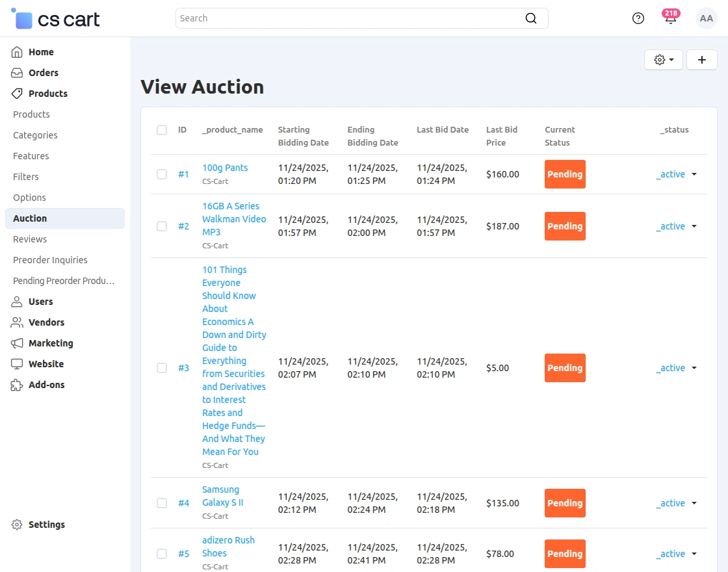Open the _active status dropdown for auction #2
728x572 pixels.
pos(677,226)
